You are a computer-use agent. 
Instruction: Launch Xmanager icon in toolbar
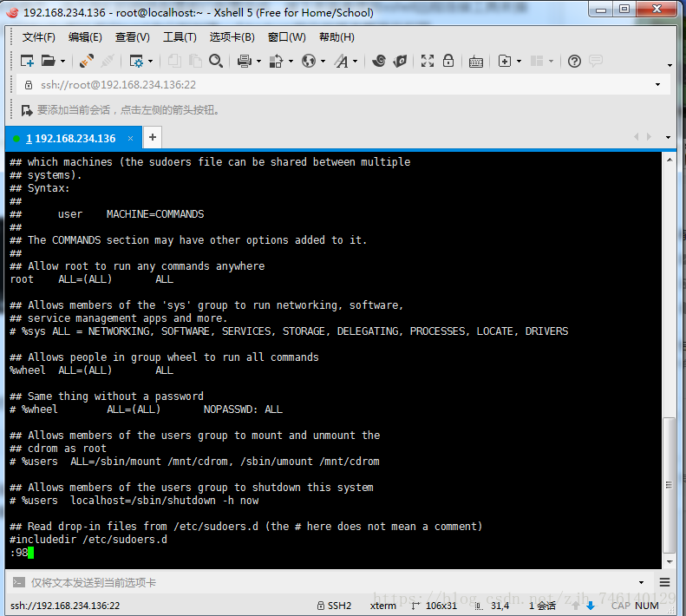coord(400,61)
